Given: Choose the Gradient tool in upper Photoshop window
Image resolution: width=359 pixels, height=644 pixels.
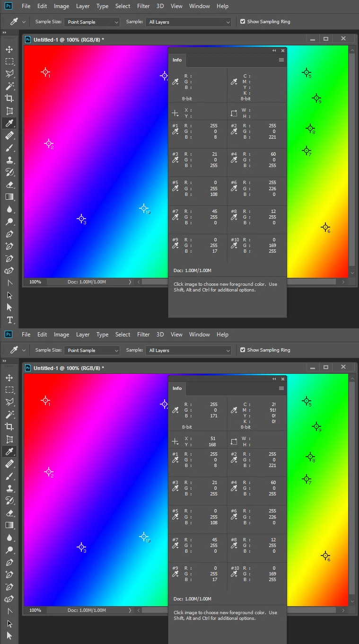Looking at the screenshot, I should coord(9,197).
